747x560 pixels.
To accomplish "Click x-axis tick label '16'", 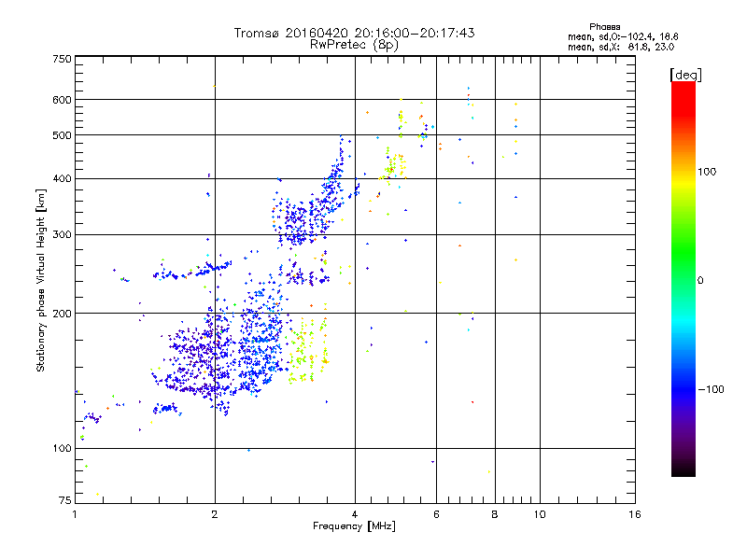I will 635,514.
